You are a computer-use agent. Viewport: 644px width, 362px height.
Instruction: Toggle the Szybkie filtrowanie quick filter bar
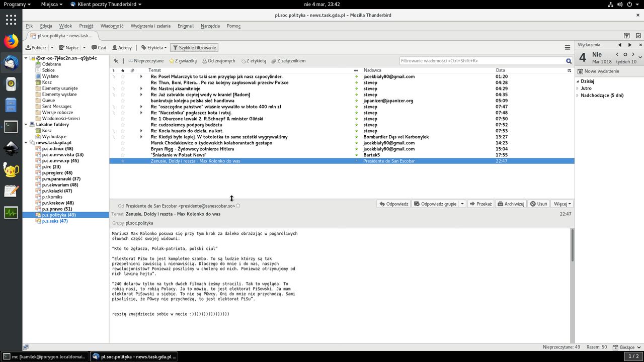[194, 48]
